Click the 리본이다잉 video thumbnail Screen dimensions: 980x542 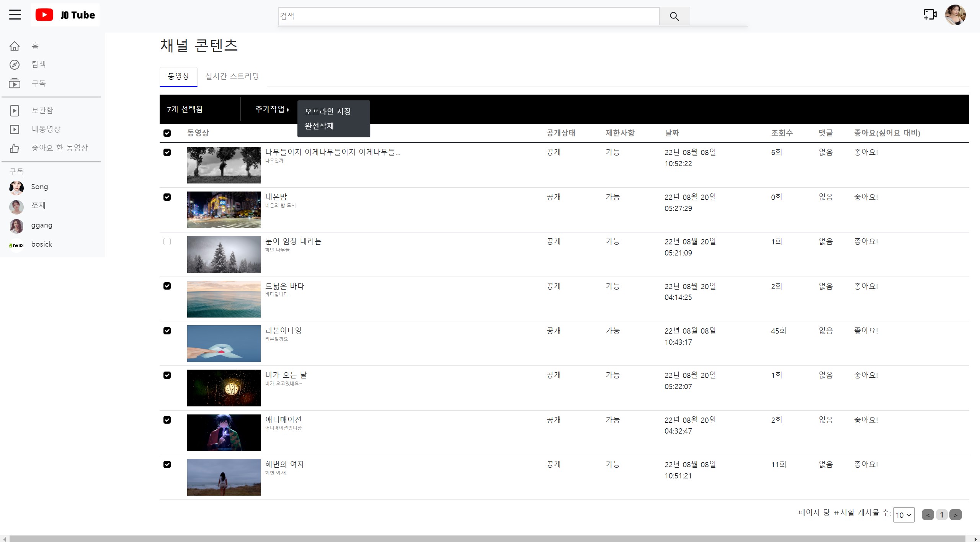224,343
